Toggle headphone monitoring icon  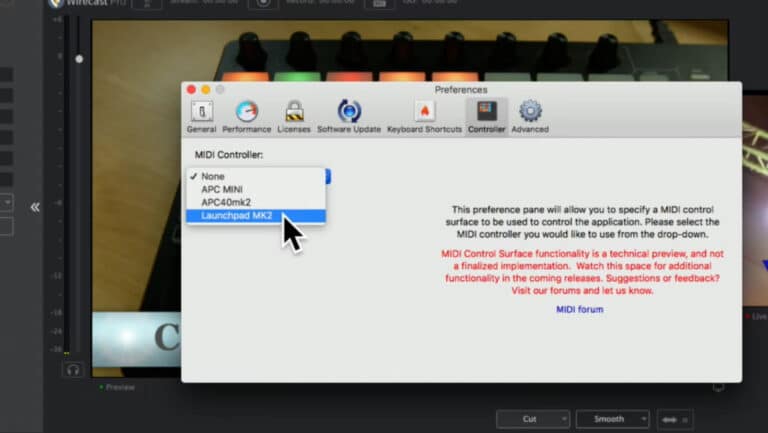(73, 370)
